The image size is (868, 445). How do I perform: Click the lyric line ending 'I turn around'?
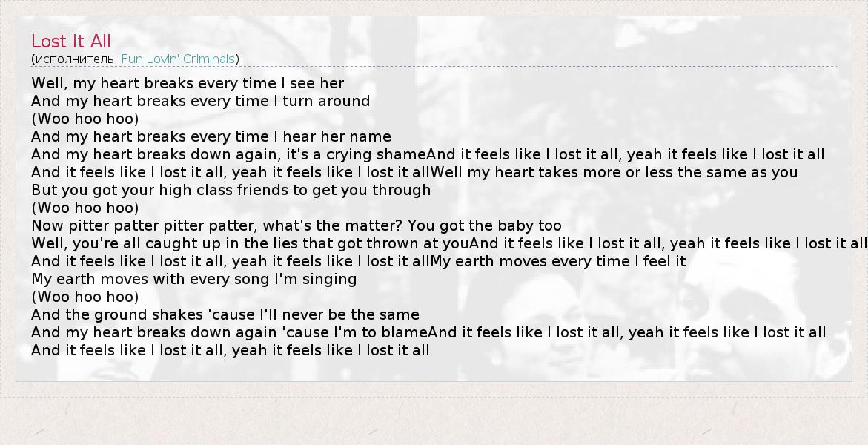tap(200, 101)
